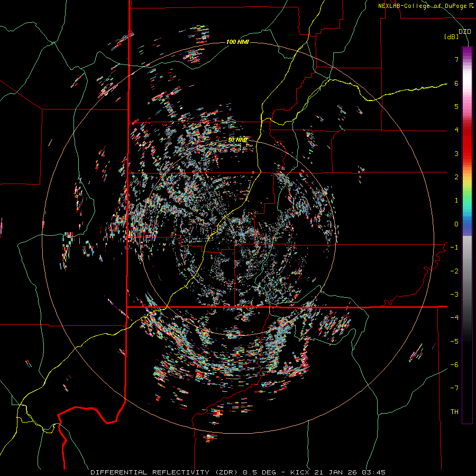Click the 0 value on color scale
The width and height of the screenshot is (476, 476).
pos(456,224)
